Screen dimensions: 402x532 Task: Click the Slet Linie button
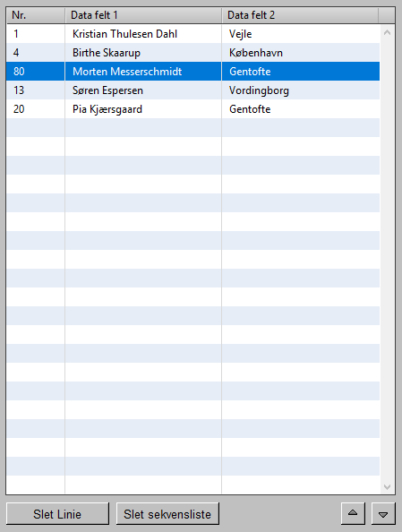(57, 514)
